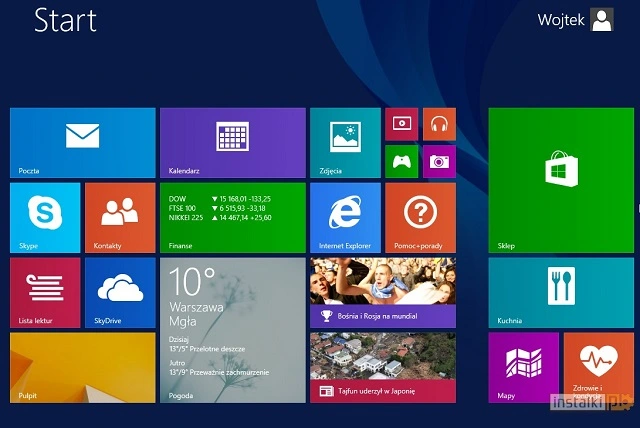Open the Kontakty people tile
Image resolution: width=640 pixels, height=428 pixels.
(120, 218)
